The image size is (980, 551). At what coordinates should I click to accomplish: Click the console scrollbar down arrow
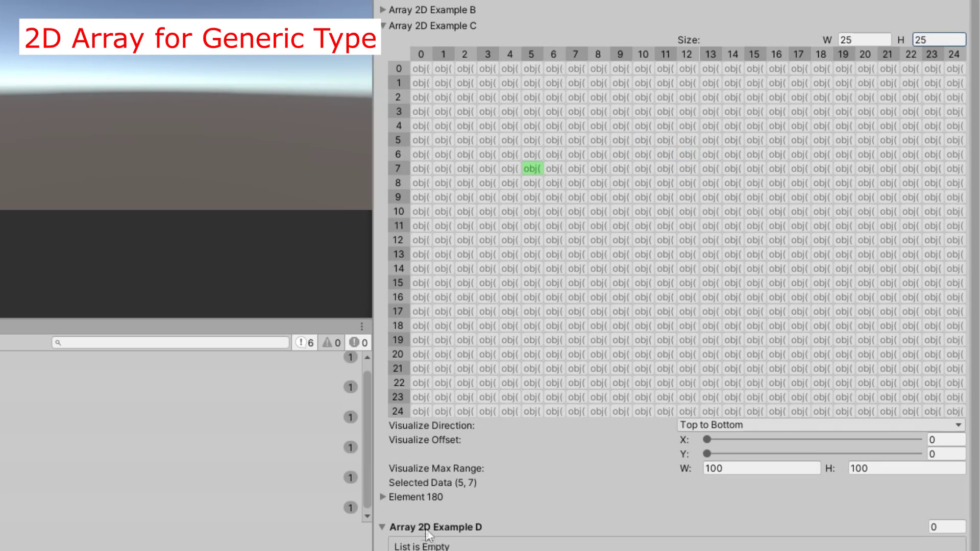[367, 516]
